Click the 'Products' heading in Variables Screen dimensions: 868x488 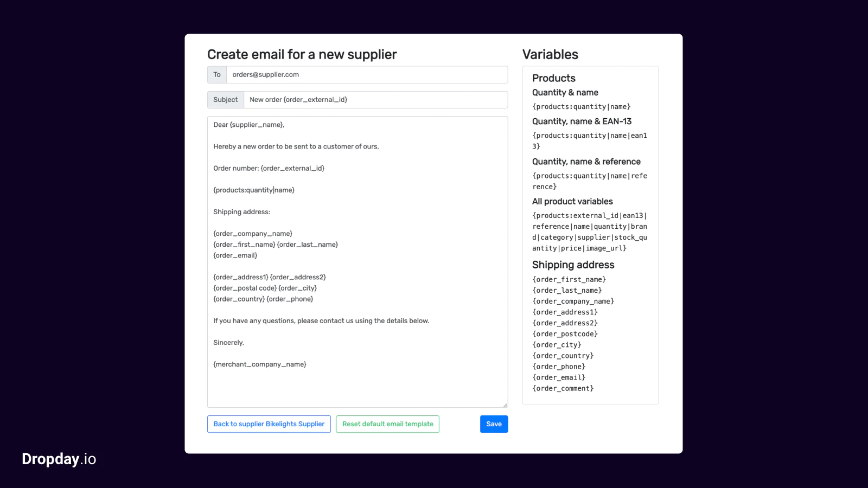[554, 78]
